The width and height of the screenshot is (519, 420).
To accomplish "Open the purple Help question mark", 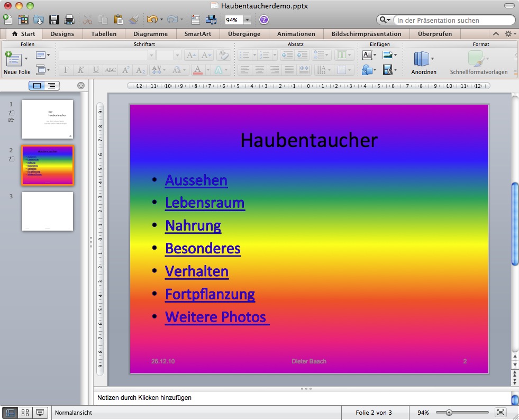I will (263, 20).
